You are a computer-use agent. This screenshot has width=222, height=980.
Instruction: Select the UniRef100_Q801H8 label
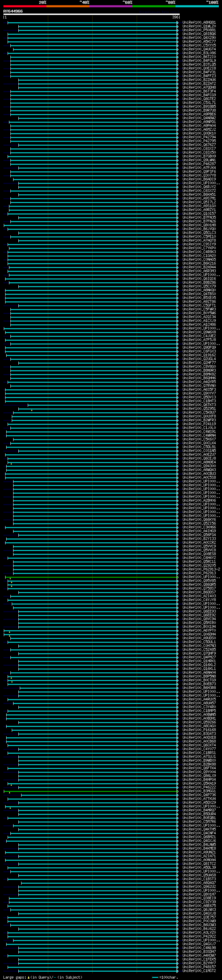[199, 225]
